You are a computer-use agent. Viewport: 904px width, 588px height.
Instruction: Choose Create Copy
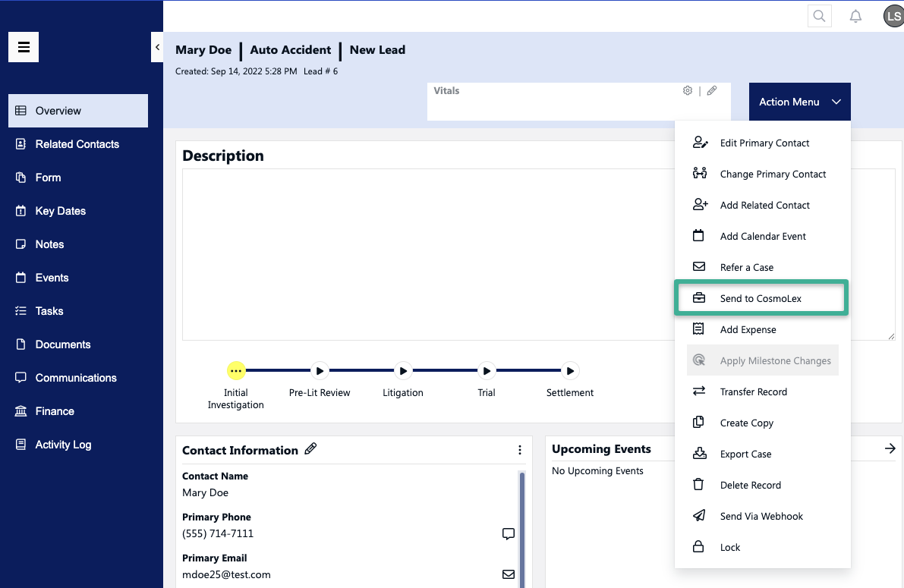pos(762,423)
